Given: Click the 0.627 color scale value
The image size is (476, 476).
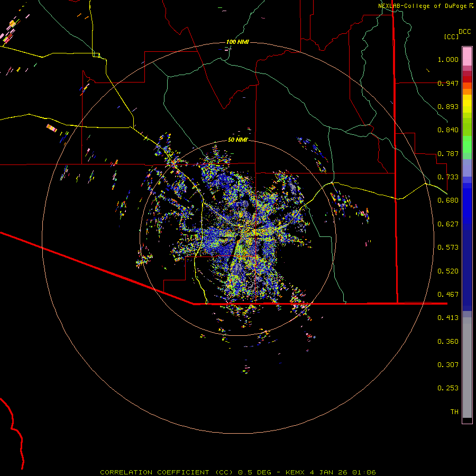Looking at the screenshot, I should (448, 224).
